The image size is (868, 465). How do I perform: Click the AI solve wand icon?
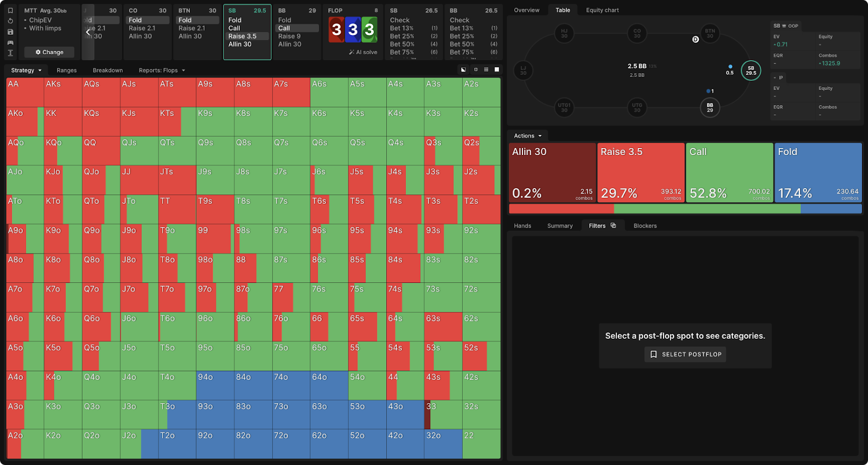[x=352, y=53]
